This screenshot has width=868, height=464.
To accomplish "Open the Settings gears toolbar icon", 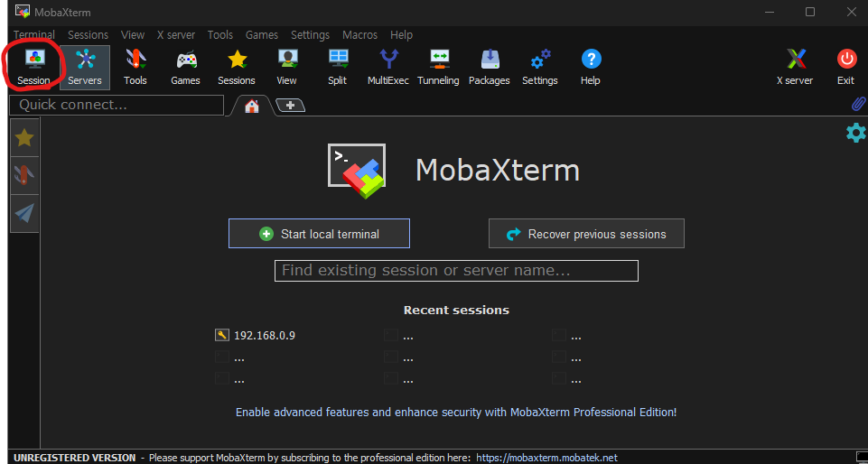I will pos(540,68).
